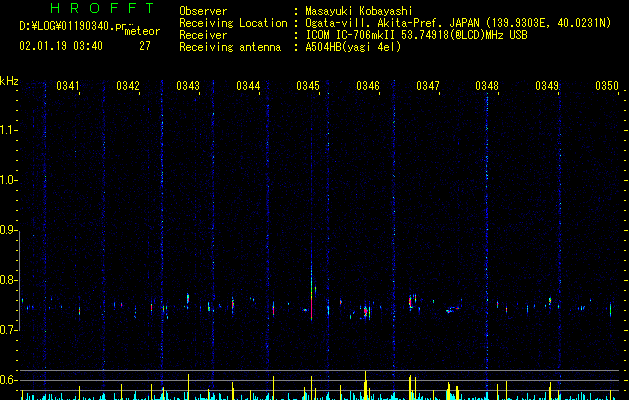Click the 0.6 kHz frequency axis label
The width and height of the screenshot is (629, 400).
[x=8, y=380]
